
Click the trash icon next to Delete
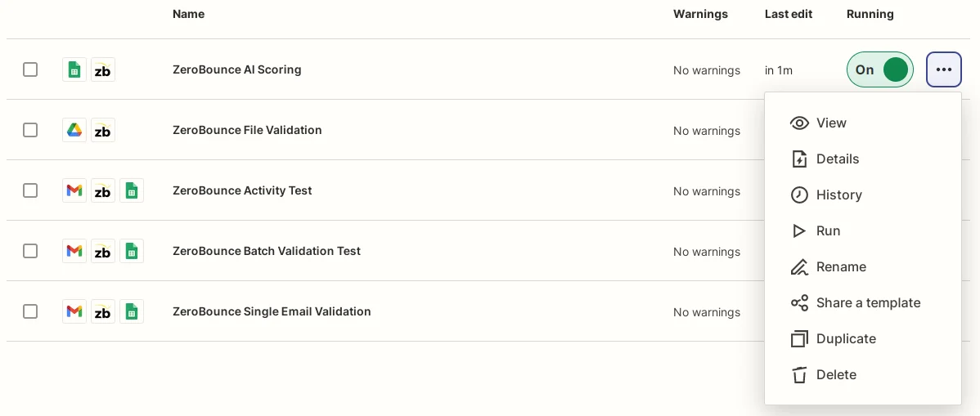pos(799,375)
